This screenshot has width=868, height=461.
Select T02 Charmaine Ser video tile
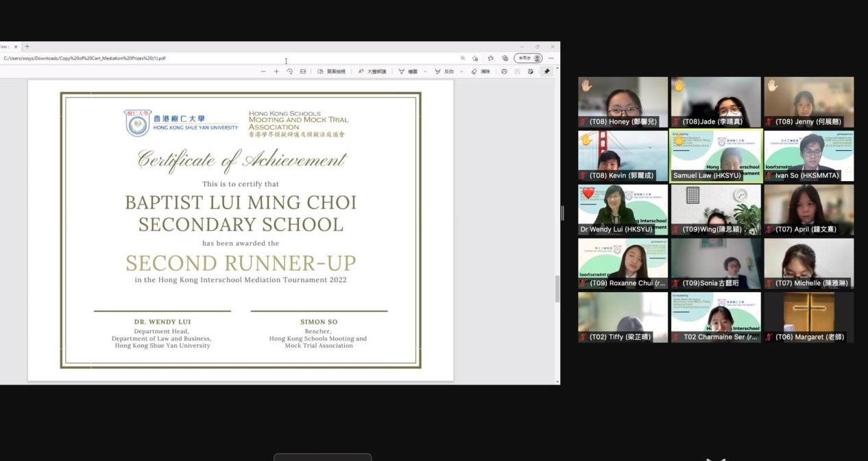click(x=716, y=317)
